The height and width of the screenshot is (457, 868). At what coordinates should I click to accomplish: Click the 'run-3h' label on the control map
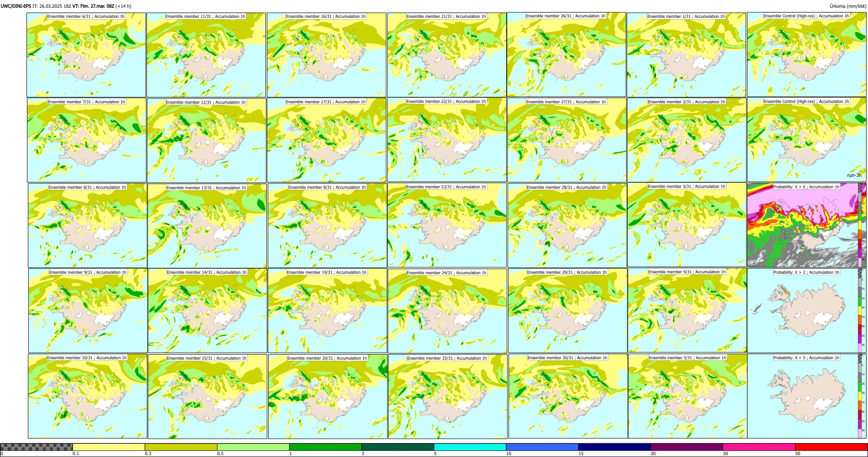854,175
